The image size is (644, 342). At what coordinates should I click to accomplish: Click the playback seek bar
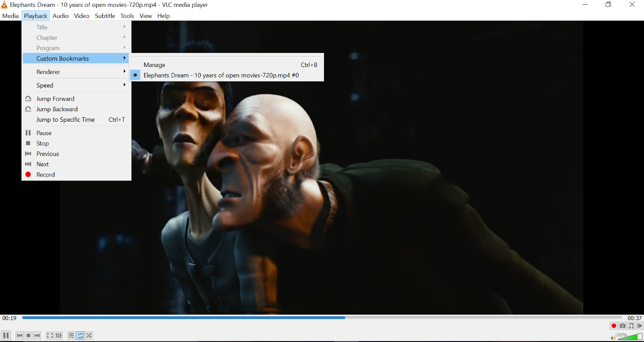tap(322, 318)
